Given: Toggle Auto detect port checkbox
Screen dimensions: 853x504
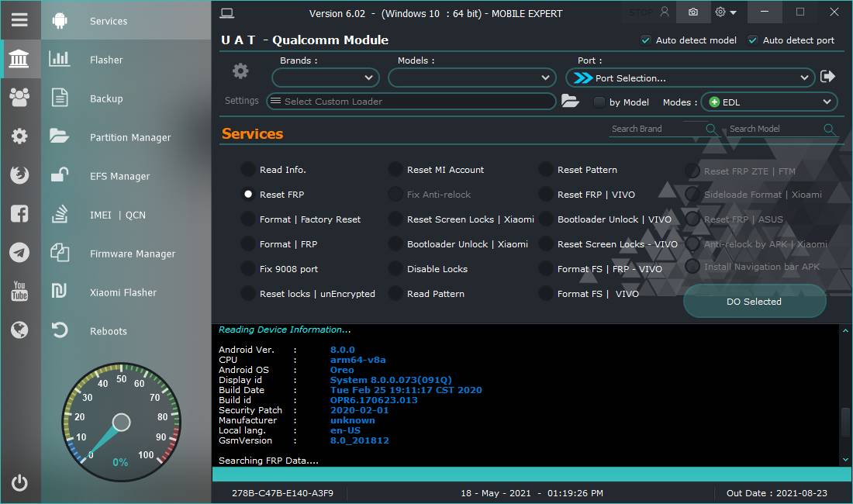Looking at the screenshot, I should pos(753,40).
